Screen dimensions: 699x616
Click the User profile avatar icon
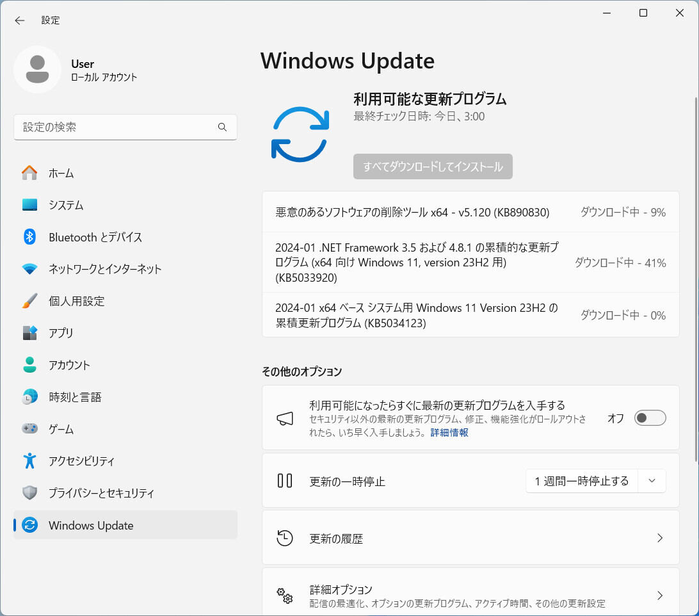click(37, 70)
